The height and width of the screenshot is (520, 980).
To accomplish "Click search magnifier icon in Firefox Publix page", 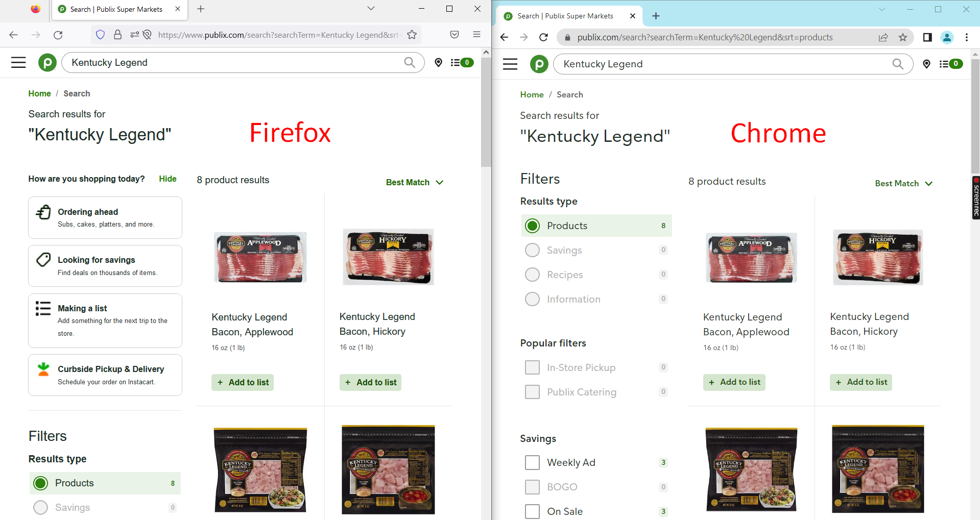I will point(410,62).
